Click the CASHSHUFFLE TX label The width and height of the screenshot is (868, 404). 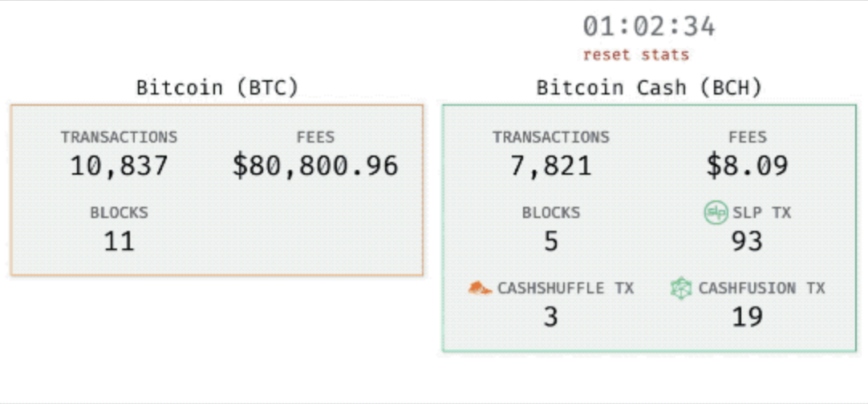[x=566, y=289]
